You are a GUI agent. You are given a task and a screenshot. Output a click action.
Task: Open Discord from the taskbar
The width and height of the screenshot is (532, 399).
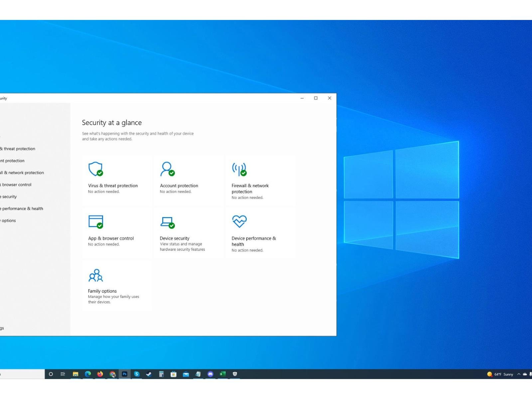(210, 374)
